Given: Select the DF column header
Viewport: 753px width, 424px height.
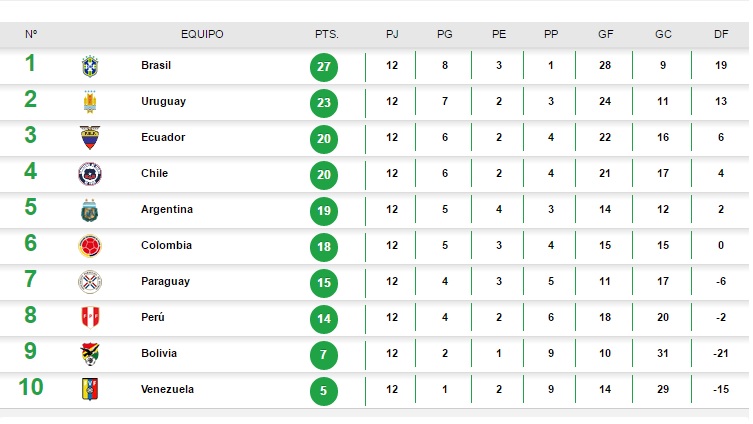Looking at the screenshot, I should [721, 34].
